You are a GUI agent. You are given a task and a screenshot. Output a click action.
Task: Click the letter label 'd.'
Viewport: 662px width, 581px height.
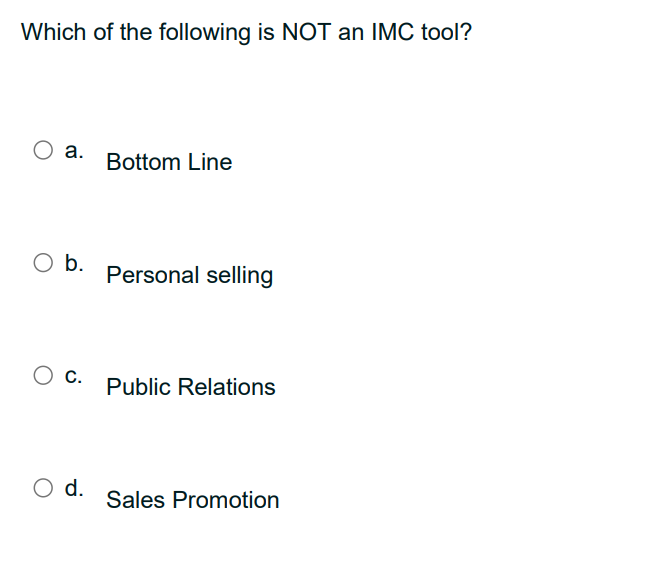pyautogui.click(x=74, y=488)
